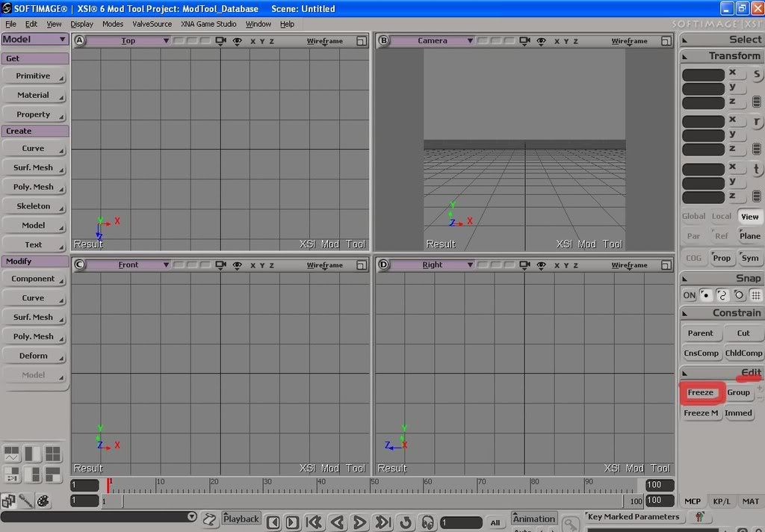Open the Model module dropdown

34,40
